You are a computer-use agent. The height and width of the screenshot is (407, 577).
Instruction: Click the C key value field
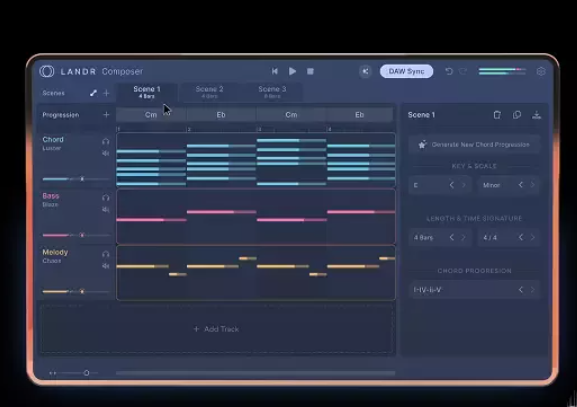[440, 185]
